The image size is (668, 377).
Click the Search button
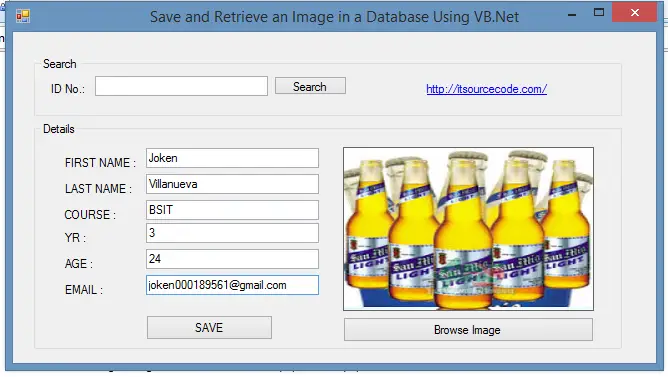coord(310,86)
